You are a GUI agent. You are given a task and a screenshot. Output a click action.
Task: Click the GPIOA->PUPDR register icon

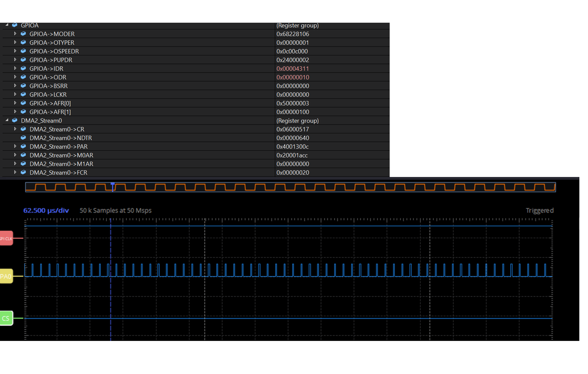pyautogui.click(x=22, y=60)
